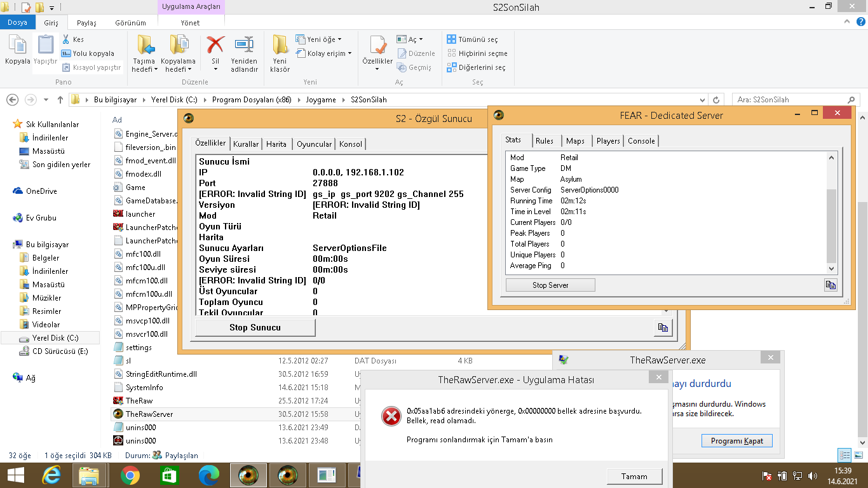The image size is (868, 488).
Task: Open the Rules tab in FEAR Dedicated Server
Action: point(545,141)
